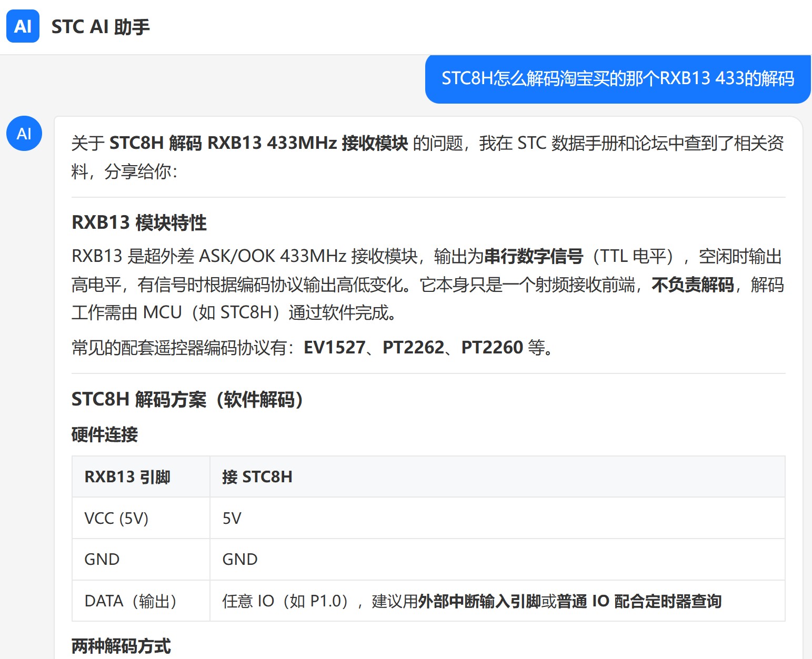Image resolution: width=812 pixels, height=659 pixels.
Task: Click the RXB13 引脚 table header
Action: [x=141, y=477]
